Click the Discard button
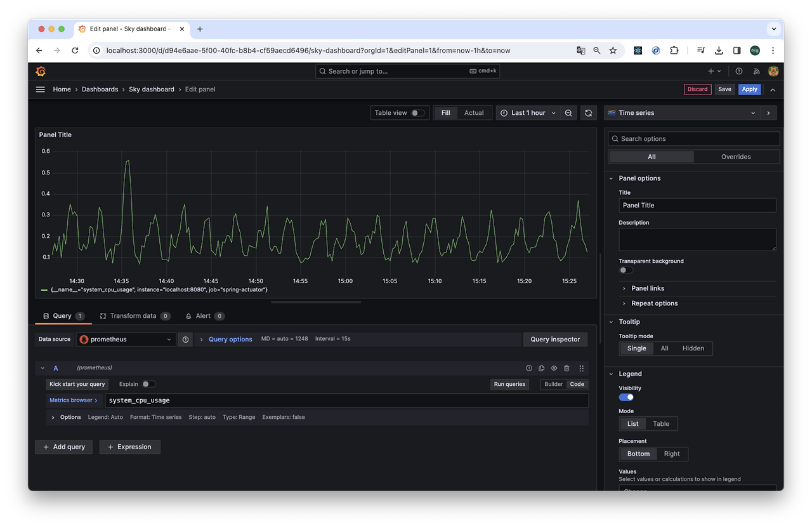This screenshot has width=812, height=528. pos(697,89)
